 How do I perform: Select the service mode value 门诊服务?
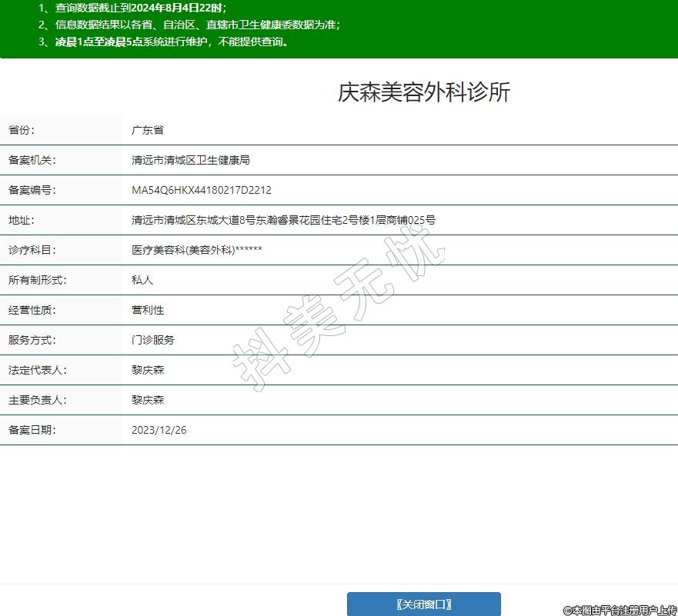coord(153,340)
